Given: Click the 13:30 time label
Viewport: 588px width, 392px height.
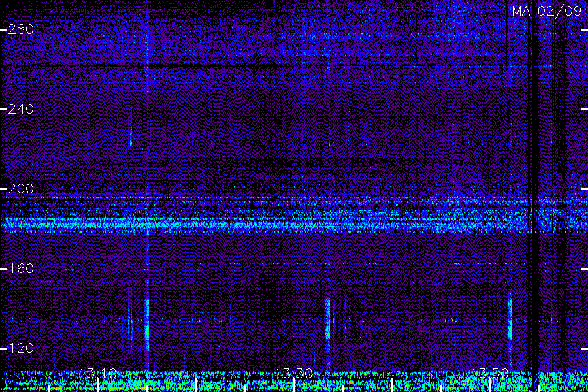Looking at the screenshot, I should pos(293,374).
